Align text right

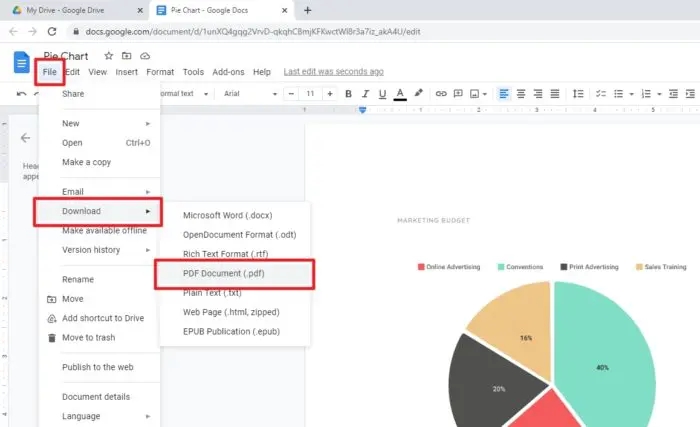click(x=538, y=94)
